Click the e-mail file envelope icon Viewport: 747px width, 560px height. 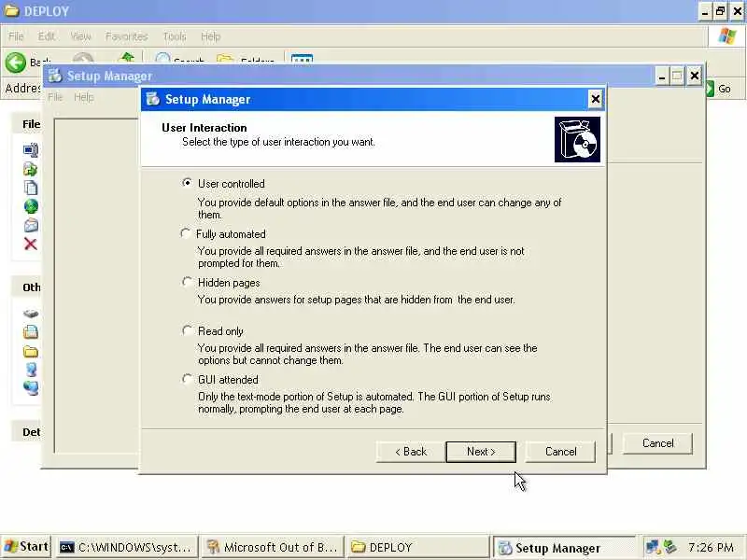pyautogui.click(x=31, y=225)
